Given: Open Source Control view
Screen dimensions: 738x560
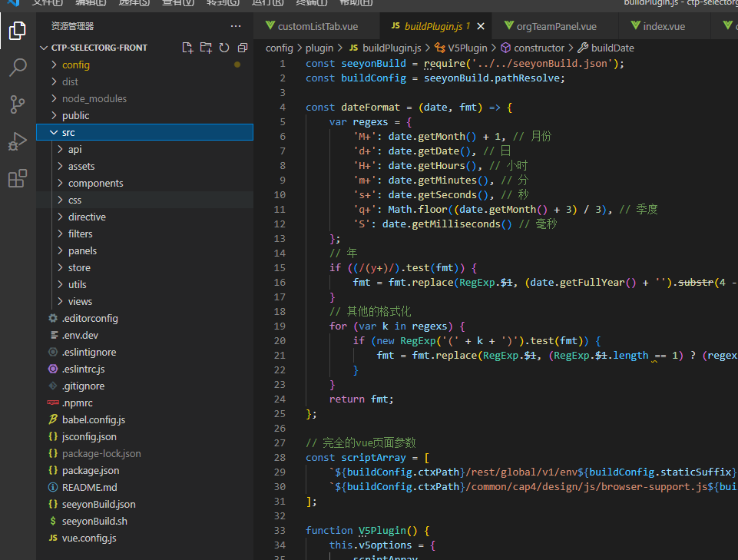Looking at the screenshot, I should [17, 104].
